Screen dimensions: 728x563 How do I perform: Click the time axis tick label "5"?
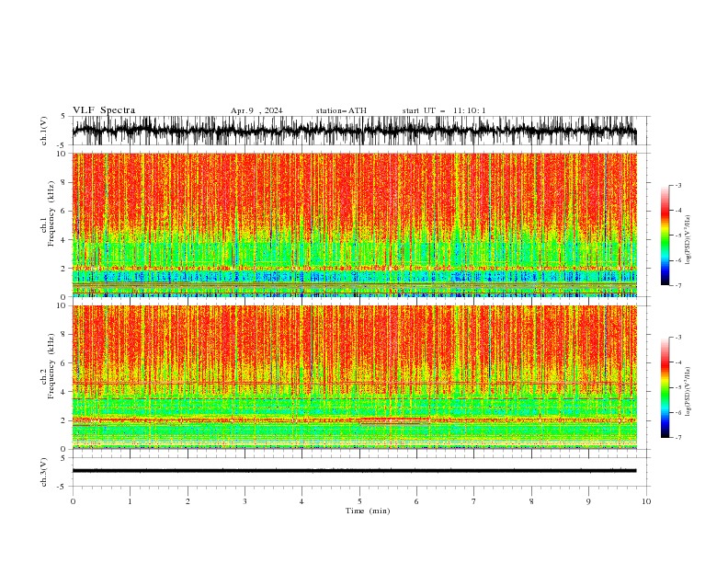click(359, 501)
